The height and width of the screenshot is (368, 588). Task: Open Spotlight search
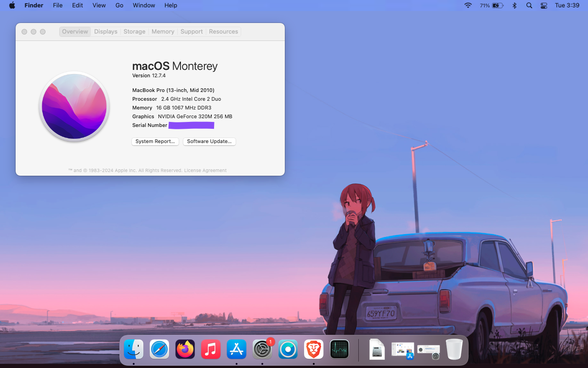pos(529,6)
